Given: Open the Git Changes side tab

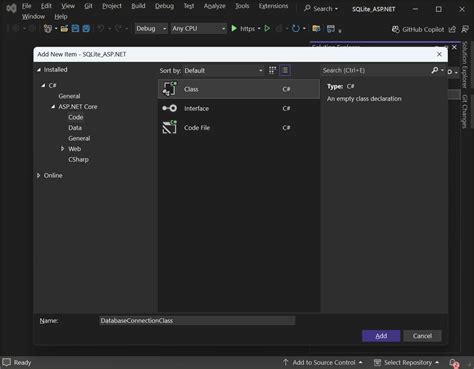Looking at the screenshot, I should [x=465, y=112].
